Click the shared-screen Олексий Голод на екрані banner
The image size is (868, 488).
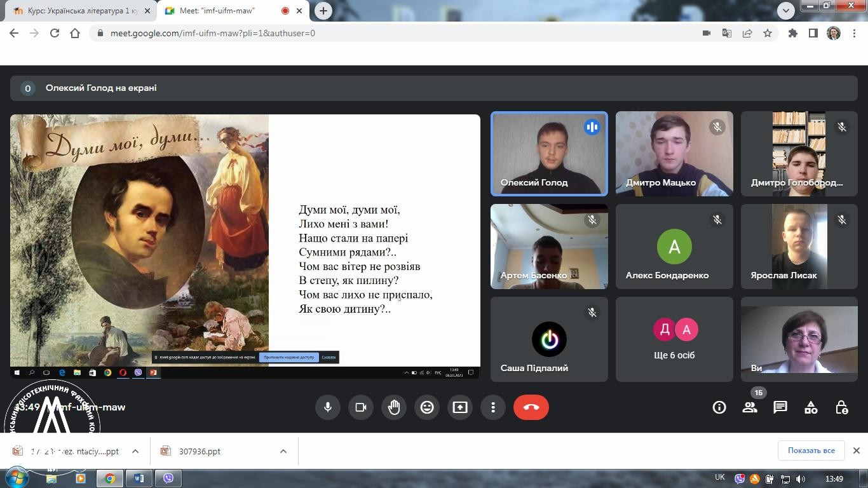[x=434, y=88]
